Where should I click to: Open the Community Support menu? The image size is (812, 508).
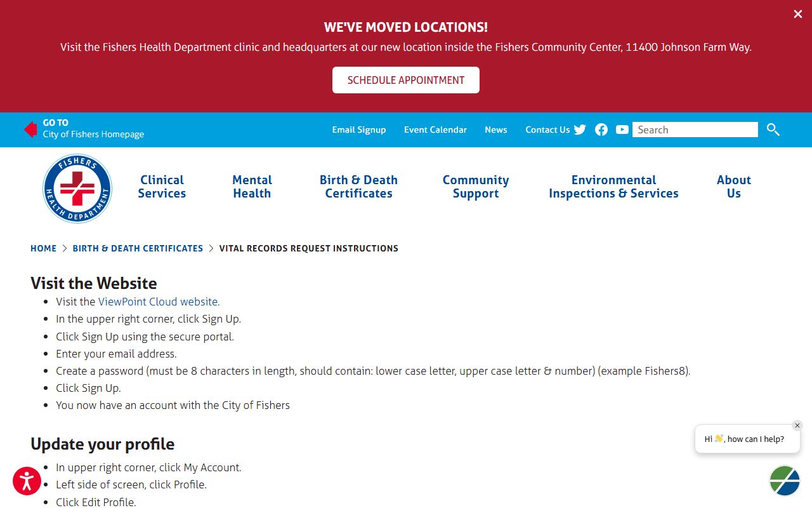point(476,187)
